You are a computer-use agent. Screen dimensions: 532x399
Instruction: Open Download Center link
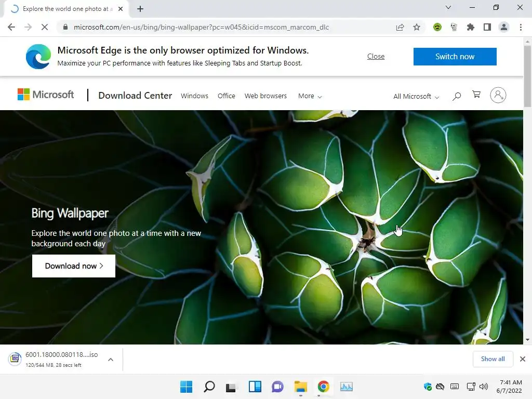click(135, 96)
